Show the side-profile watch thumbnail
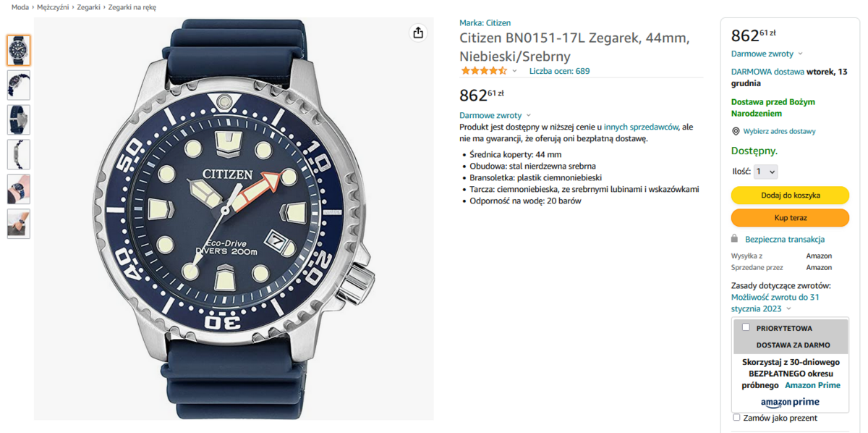This screenshot has height=433, width=868. pos(19,154)
